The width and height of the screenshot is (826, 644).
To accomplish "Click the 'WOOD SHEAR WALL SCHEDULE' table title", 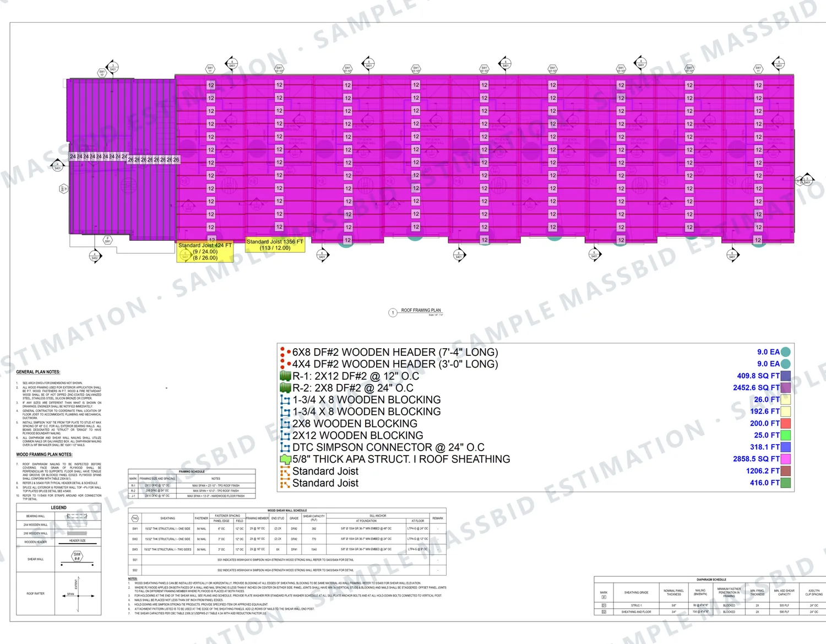I will pyautogui.click(x=287, y=511).
